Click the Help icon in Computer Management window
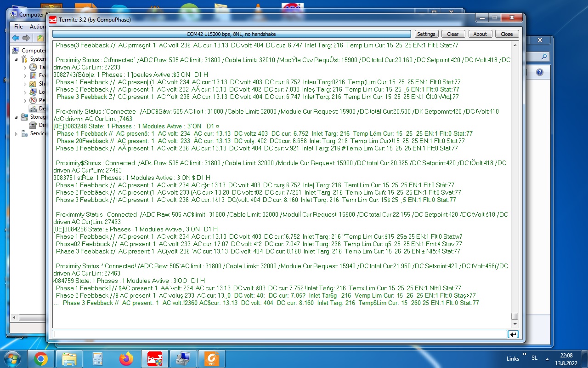 click(540, 72)
